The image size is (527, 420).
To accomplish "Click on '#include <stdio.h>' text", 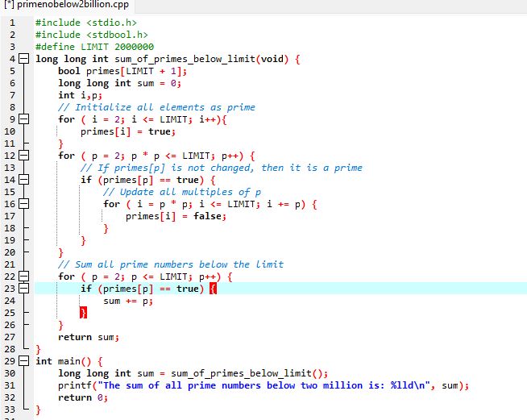I will pos(86,23).
